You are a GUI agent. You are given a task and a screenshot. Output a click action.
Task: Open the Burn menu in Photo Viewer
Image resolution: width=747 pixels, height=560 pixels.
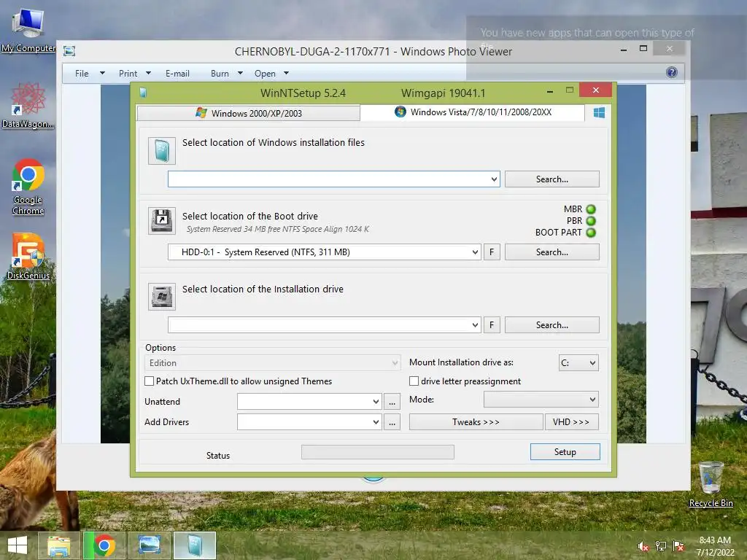pyautogui.click(x=226, y=74)
